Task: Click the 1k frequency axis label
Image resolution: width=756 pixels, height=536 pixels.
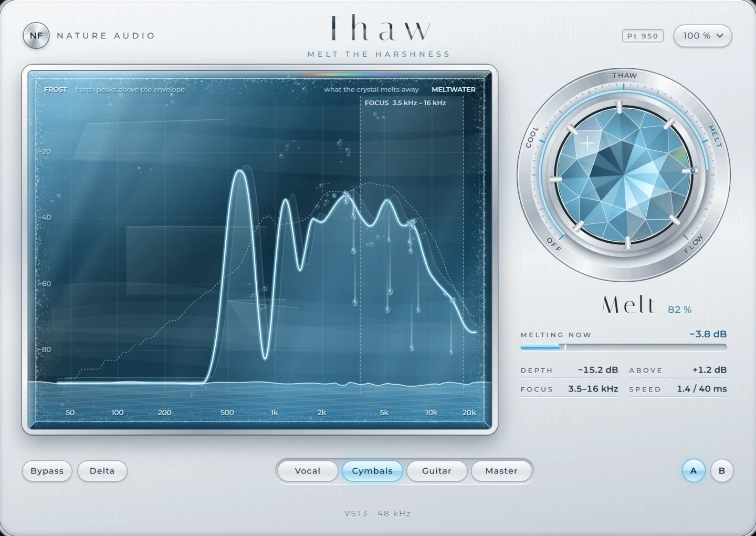Action: [x=275, y=413]
